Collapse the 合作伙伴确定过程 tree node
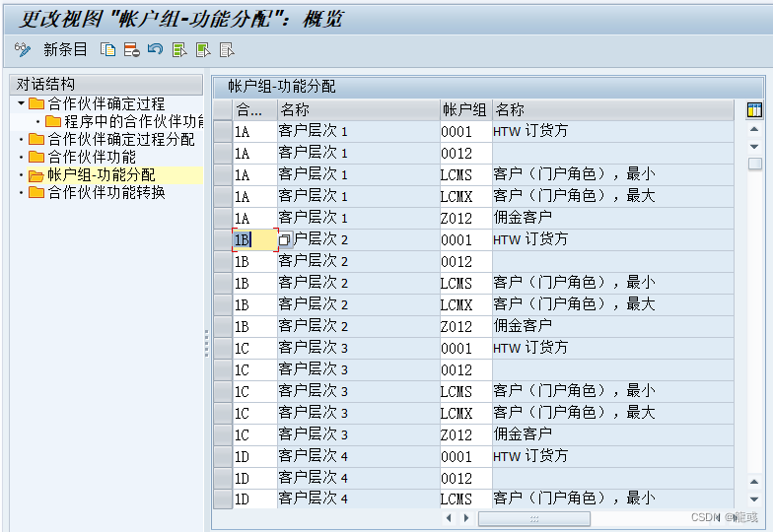Viewport: 773px width, 532px height. point(21,103)
